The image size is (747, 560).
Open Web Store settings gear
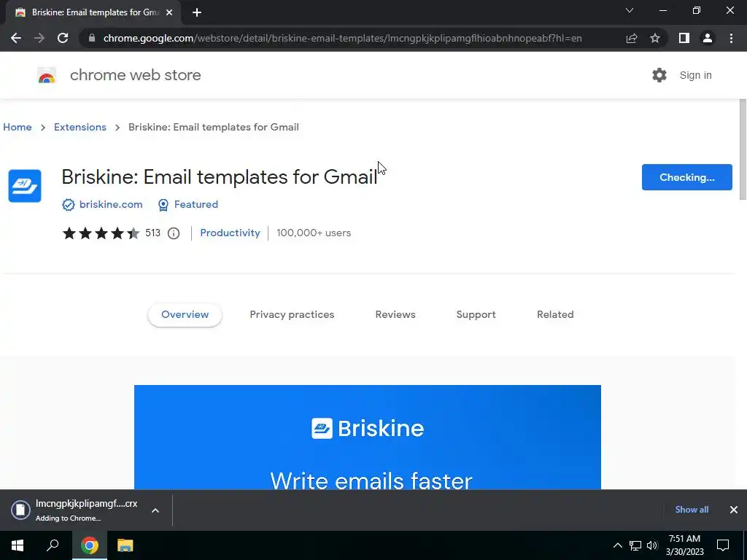point(659,75)
